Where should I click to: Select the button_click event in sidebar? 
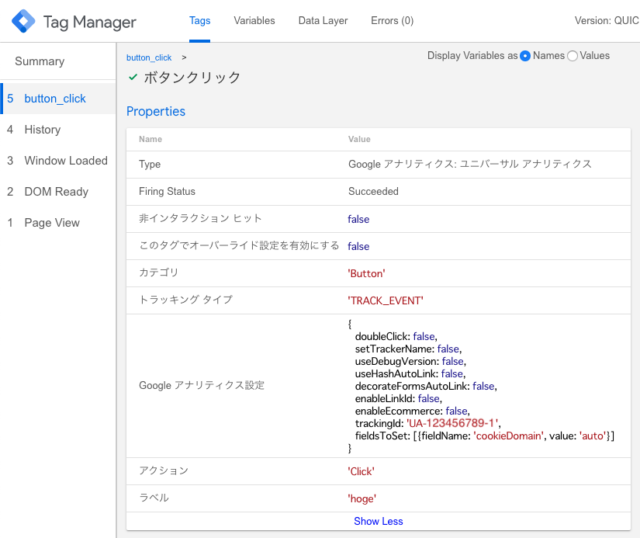[x=59, y=99]
